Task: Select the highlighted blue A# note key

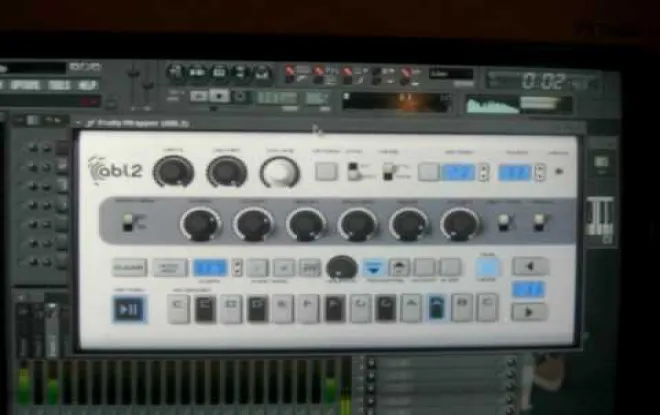Action: click(x=436, y=309)
